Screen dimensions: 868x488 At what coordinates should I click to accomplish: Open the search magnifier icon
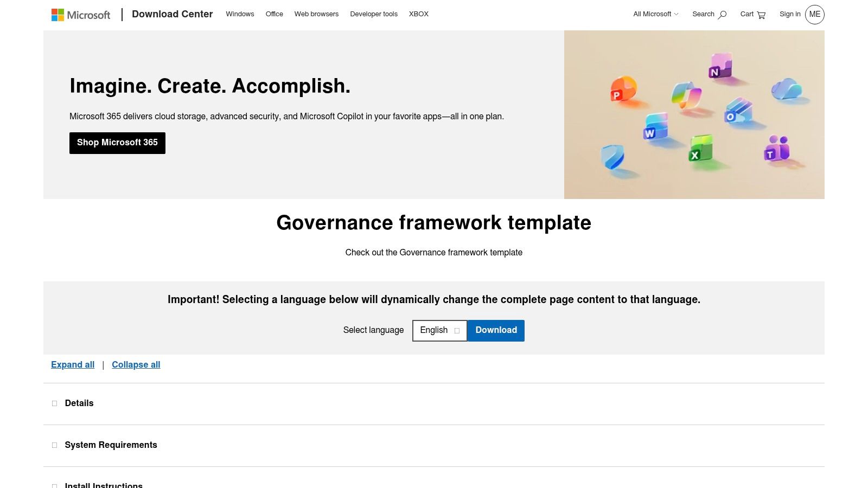pyautogui.click(x=722, y=15)
